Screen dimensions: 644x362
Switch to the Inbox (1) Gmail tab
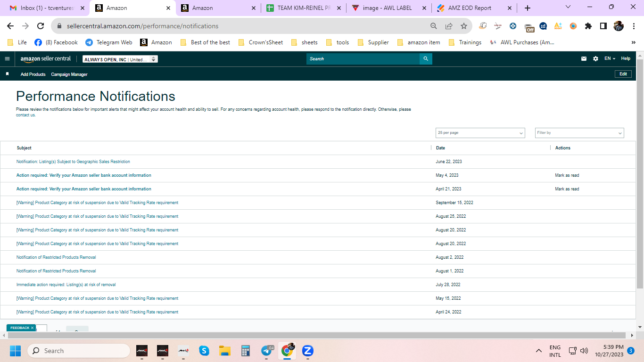[x=48, y=8]
